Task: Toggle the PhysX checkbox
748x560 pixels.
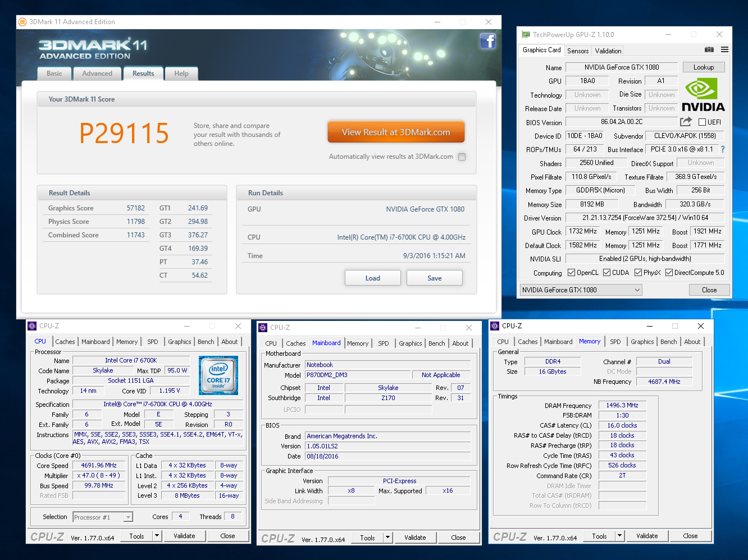Action: (x=638, y=273)
